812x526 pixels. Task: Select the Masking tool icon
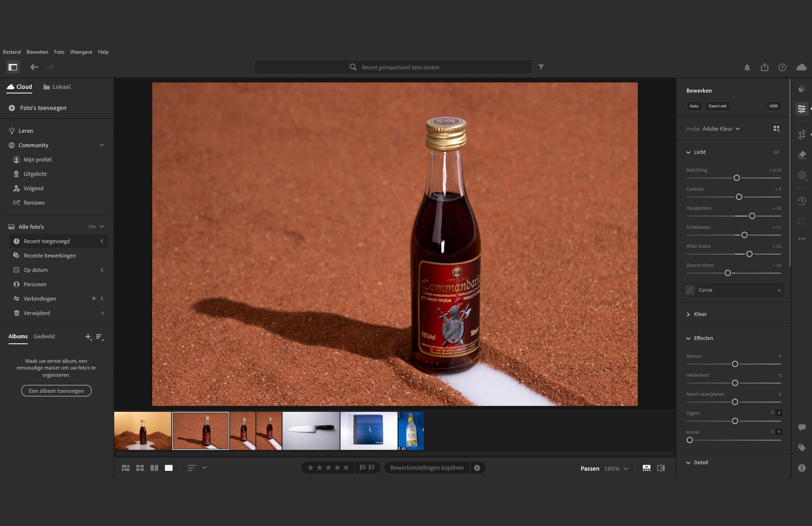(x=802, y=175)
